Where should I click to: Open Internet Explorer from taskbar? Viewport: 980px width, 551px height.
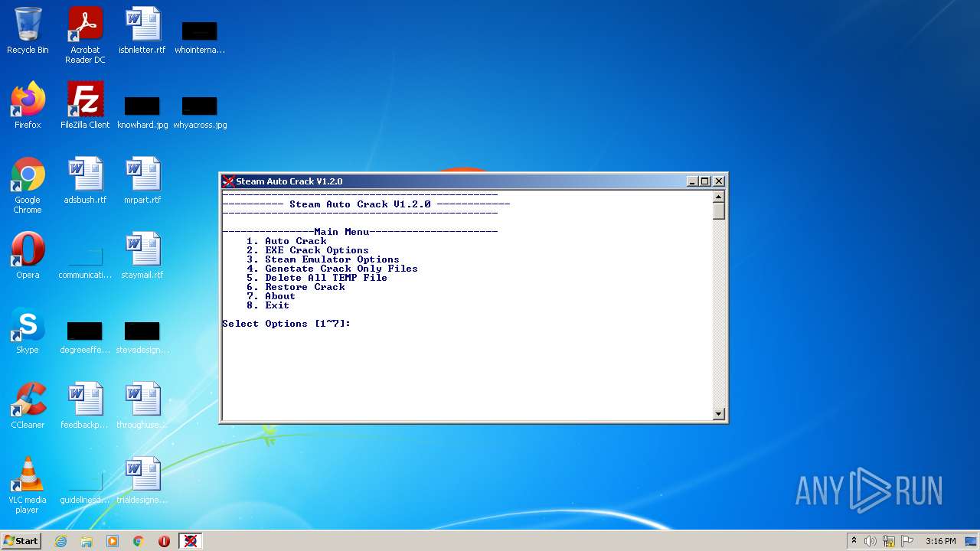click(60, 541)
